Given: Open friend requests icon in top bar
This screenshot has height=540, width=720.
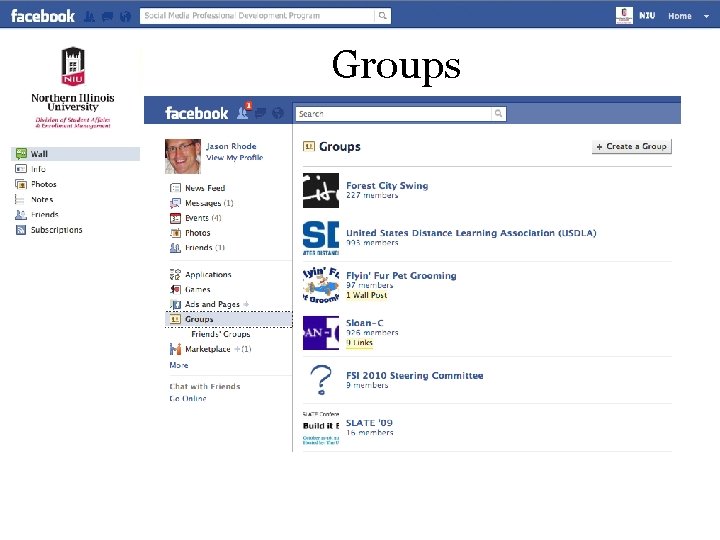Looking at the screenshot, I should tap(90, 17).
